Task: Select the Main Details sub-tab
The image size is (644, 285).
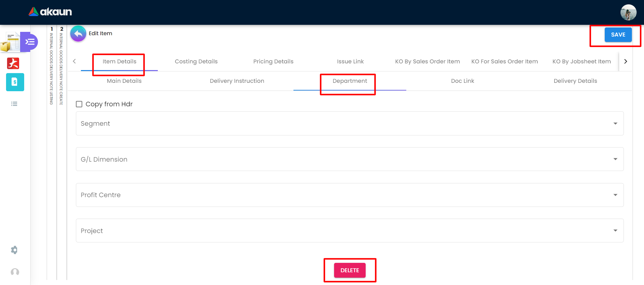Action: pos(124,81)
